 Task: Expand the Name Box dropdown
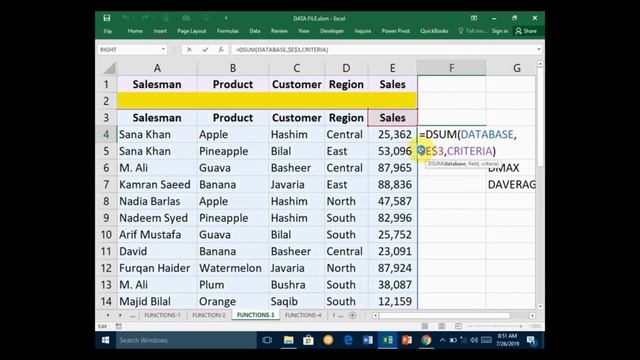[x=163, y=49]
